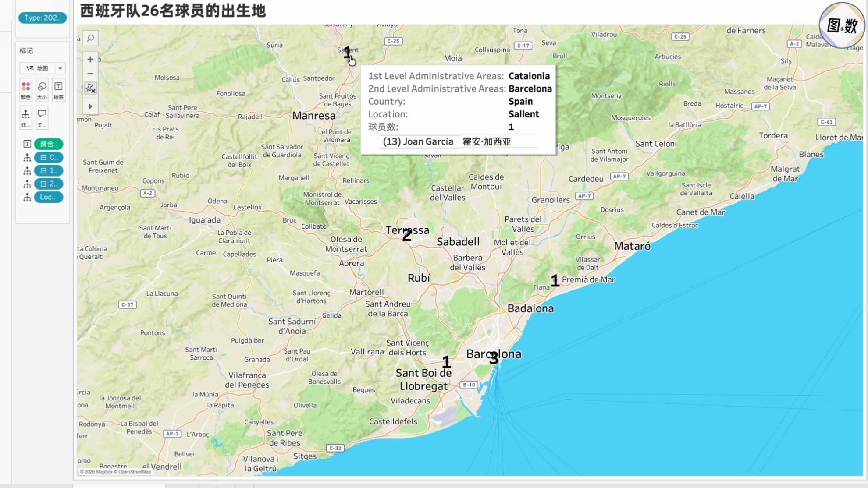Open the 标签 label card
This screenshot has width=868, height=488.
58,90
